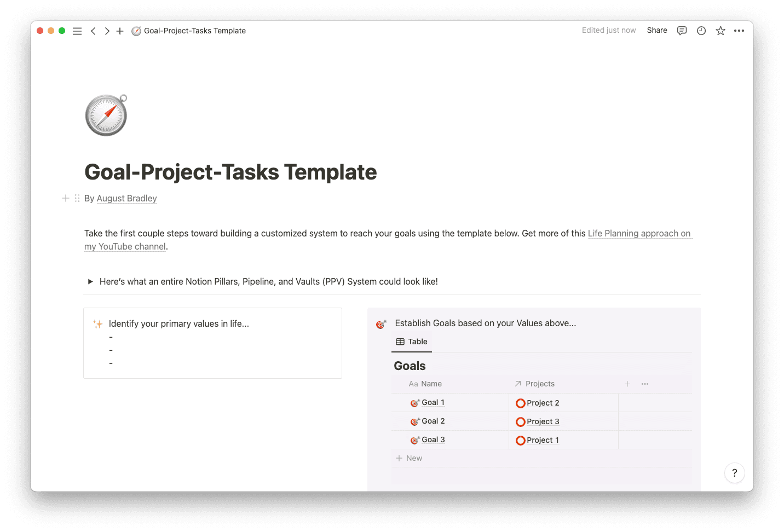Open the page options three-dot menu
This screenshot has width=784, height=532.
click(739, 31)
